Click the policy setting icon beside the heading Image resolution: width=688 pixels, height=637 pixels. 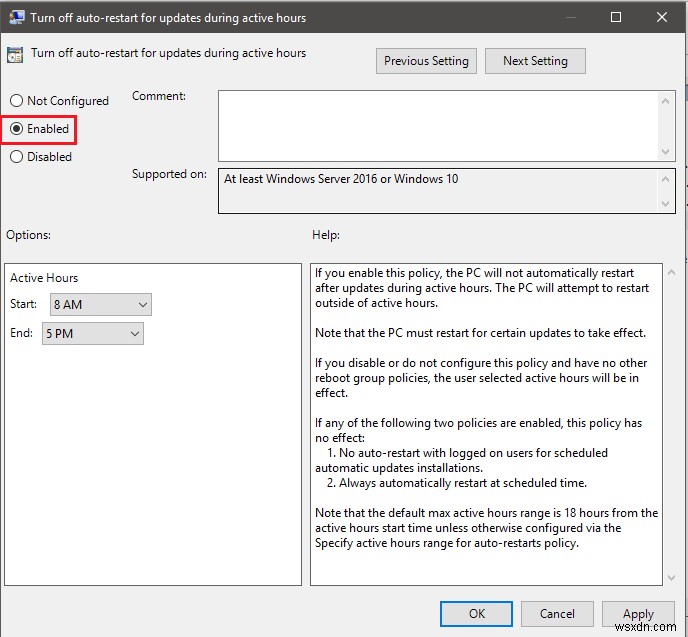[15, 55]
